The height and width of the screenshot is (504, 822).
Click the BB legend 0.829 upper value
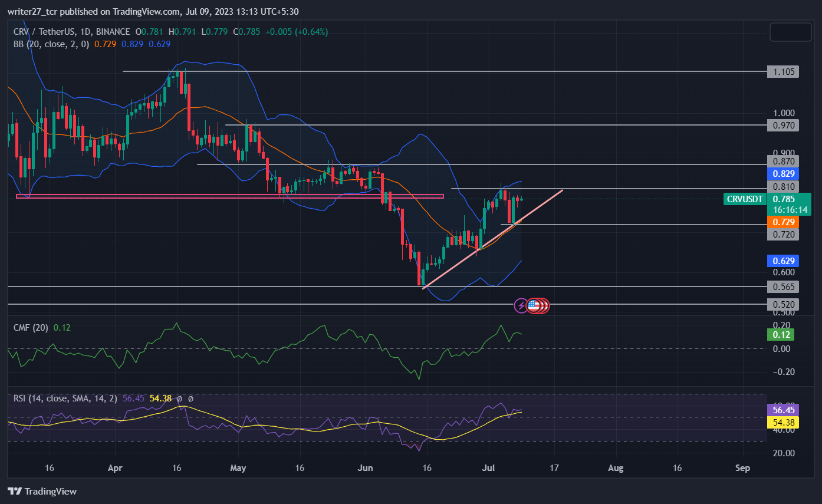pos(134,44)
